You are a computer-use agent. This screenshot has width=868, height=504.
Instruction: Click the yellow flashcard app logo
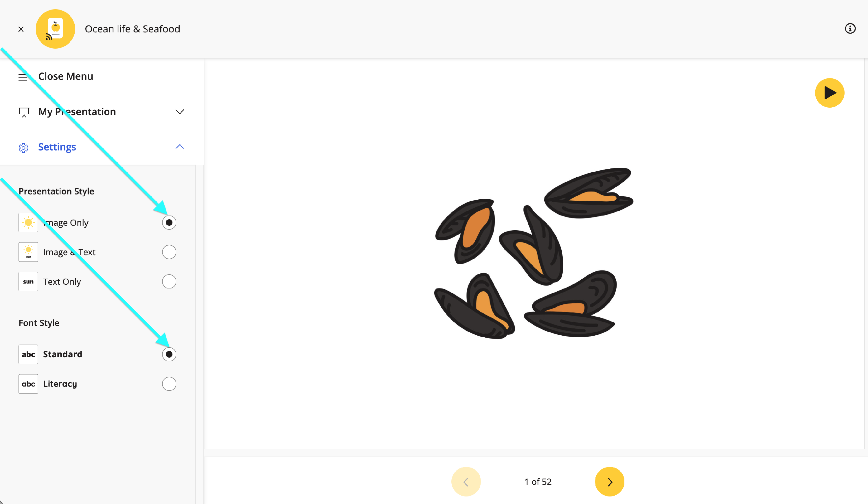pyautogui.click(x=56, y=29)
